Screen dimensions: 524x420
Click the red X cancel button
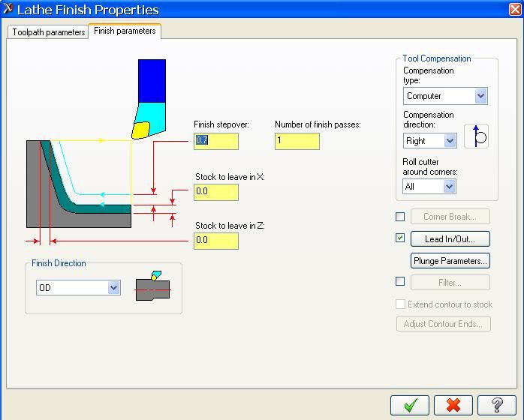click(x=453, y=405)
